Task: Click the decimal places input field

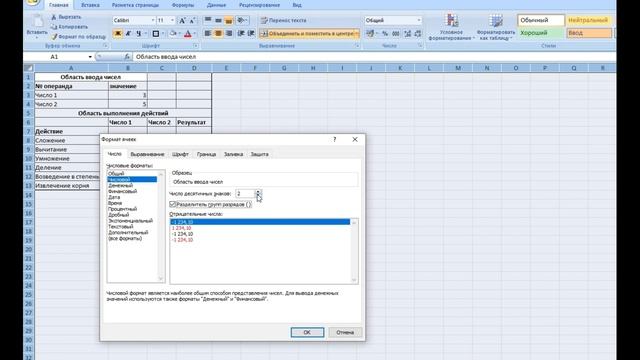Action: (x=245, y=194)
